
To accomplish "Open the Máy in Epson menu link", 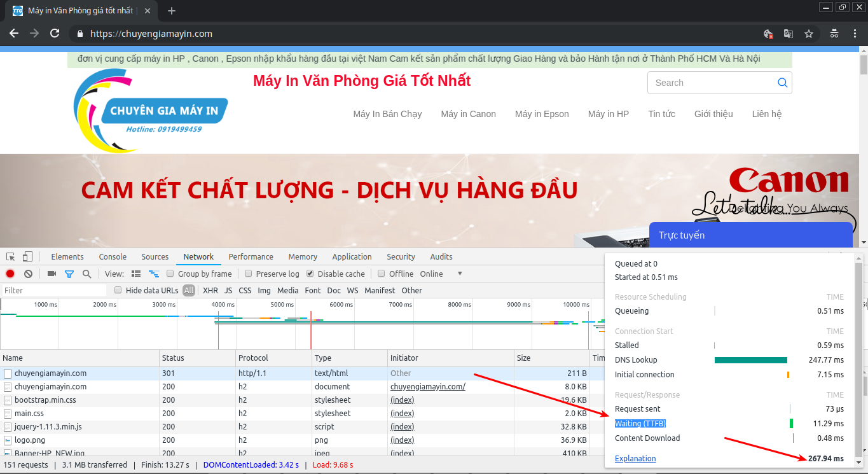I will tap(542, 114).
